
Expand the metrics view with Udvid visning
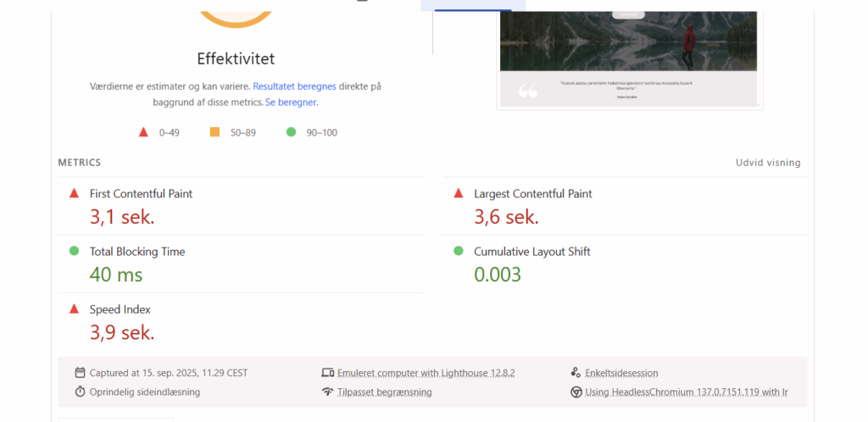click(768, 163)
